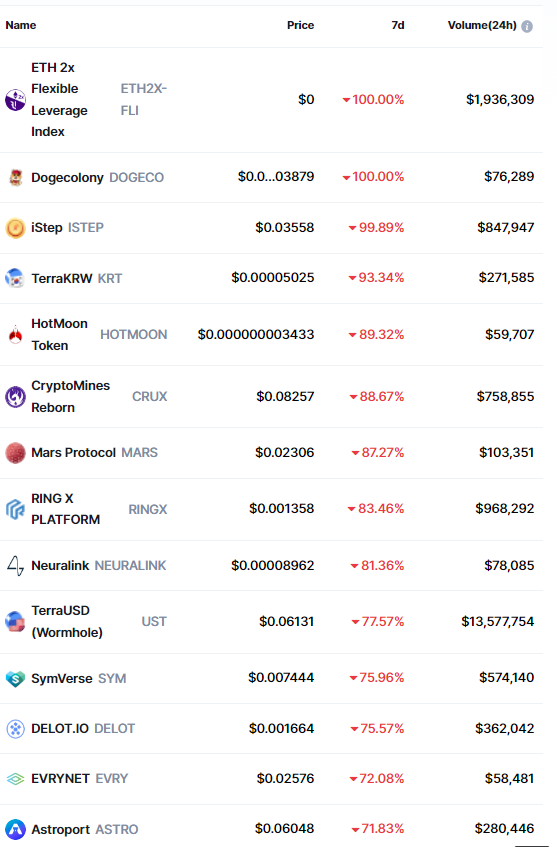Open the SymVerse SYM coin page
The image size is (557, 847).
(x=78, y=678)
